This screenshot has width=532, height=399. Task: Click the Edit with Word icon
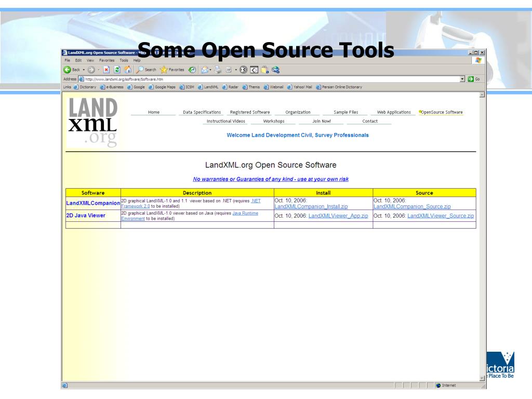click(x=229, y=70)
